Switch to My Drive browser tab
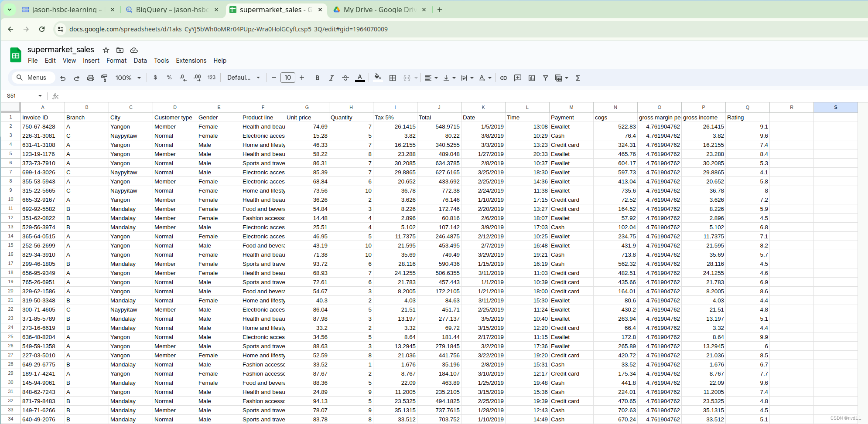 click(379, 10)
